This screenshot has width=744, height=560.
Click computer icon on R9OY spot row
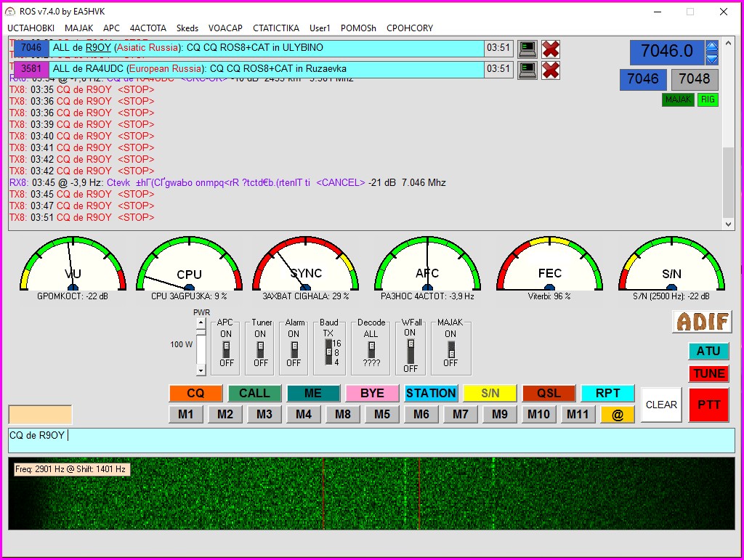tap(527, 49)
